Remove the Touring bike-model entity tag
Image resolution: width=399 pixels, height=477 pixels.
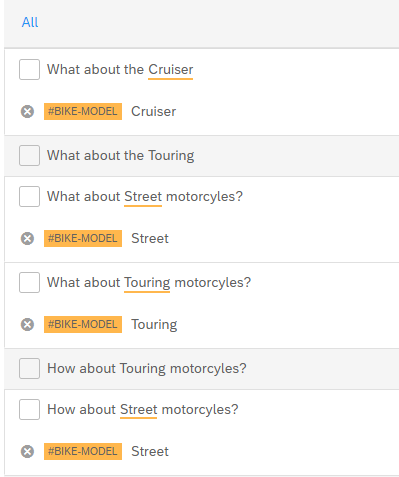(x=27, y=324)
